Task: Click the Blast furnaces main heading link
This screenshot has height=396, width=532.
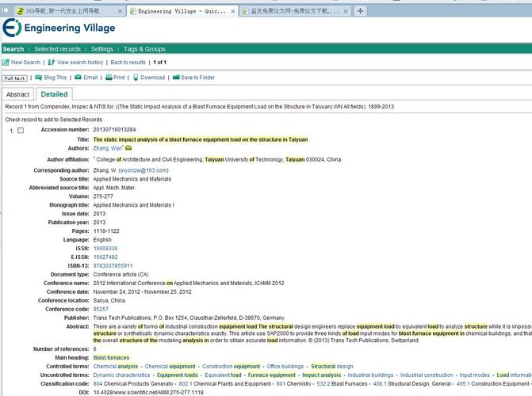Action: [111, 358]
